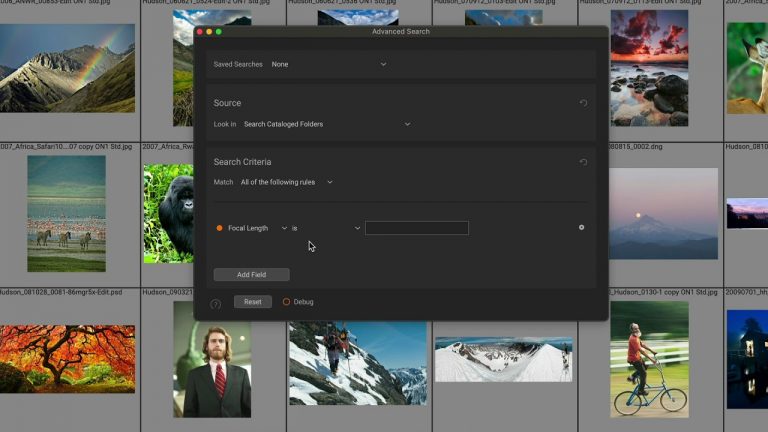Click filename Hudson_081028_0081-86mgr5x-Edit.psd
Viewport: 768px width, 432px height.
click(61, 292)
